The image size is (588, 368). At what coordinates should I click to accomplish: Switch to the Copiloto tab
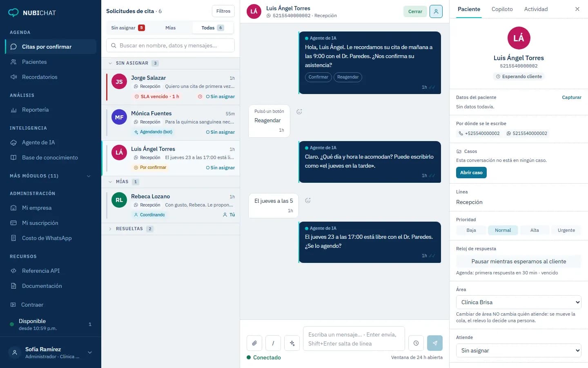pos(502,9)
